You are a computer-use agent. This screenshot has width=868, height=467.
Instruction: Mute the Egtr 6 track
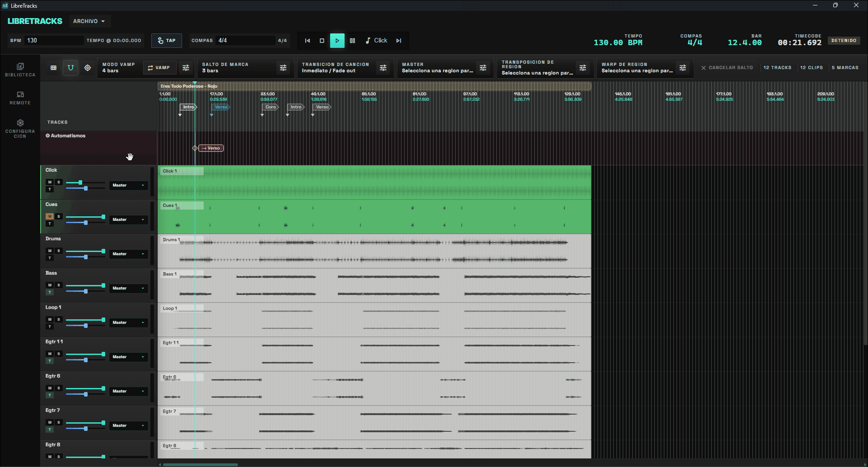coord(50,388)
